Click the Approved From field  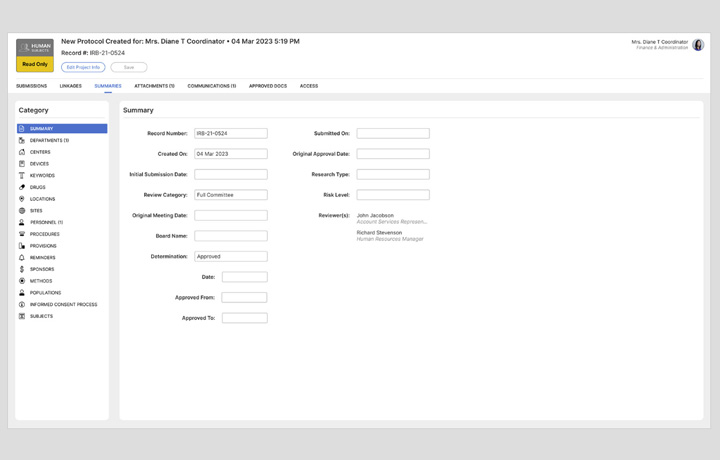click(245, 297)
